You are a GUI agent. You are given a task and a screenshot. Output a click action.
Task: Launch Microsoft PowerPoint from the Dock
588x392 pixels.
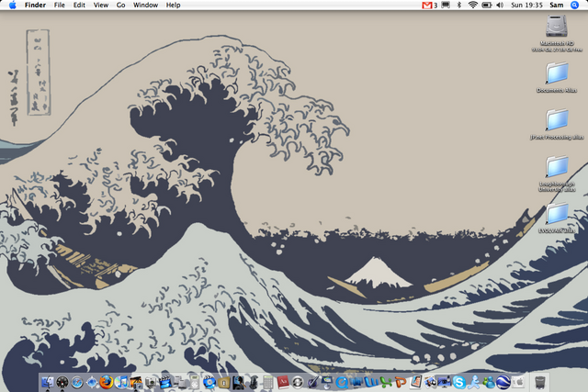(401, 382)
